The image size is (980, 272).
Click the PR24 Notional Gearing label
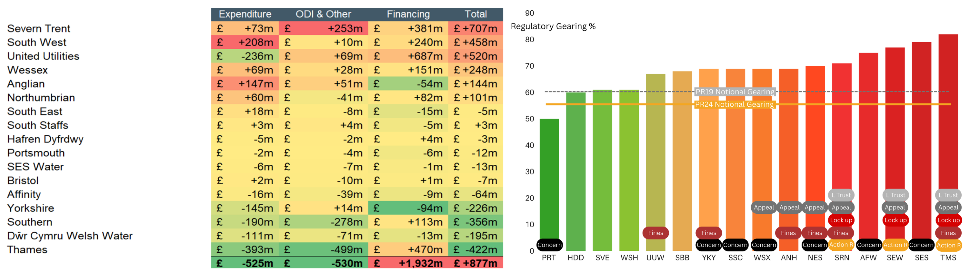(734, 104)
